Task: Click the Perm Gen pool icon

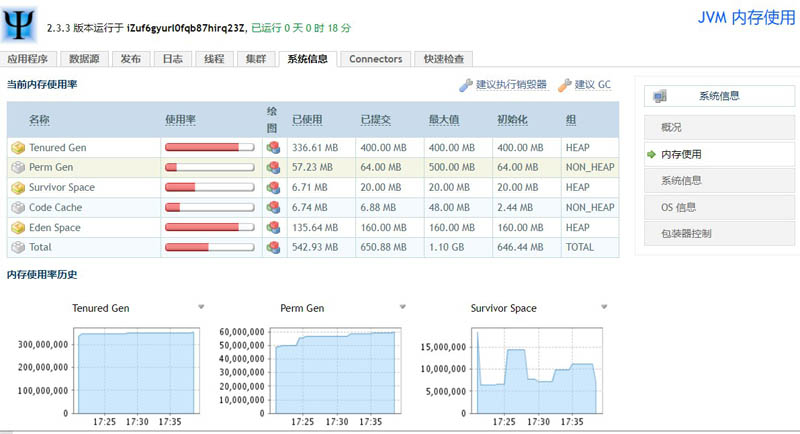Action: pos(18,167)
